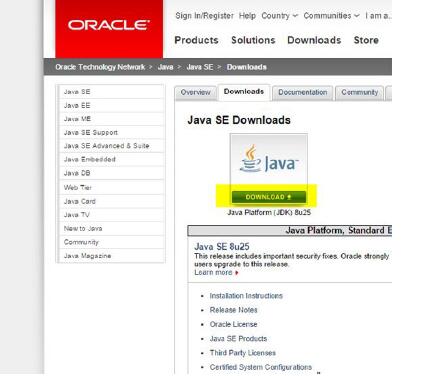
Task: Go to Java SE breadcrumb link
Action: click(200, 67)
